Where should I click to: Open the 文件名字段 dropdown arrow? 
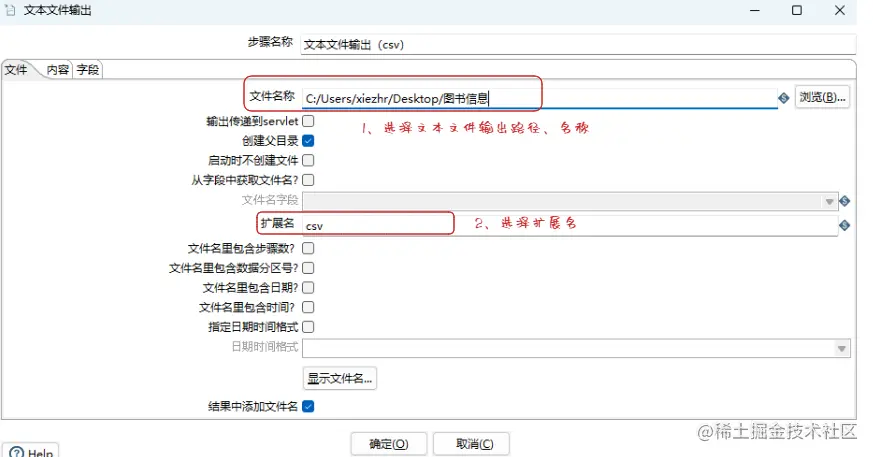[x=830, y=201]
